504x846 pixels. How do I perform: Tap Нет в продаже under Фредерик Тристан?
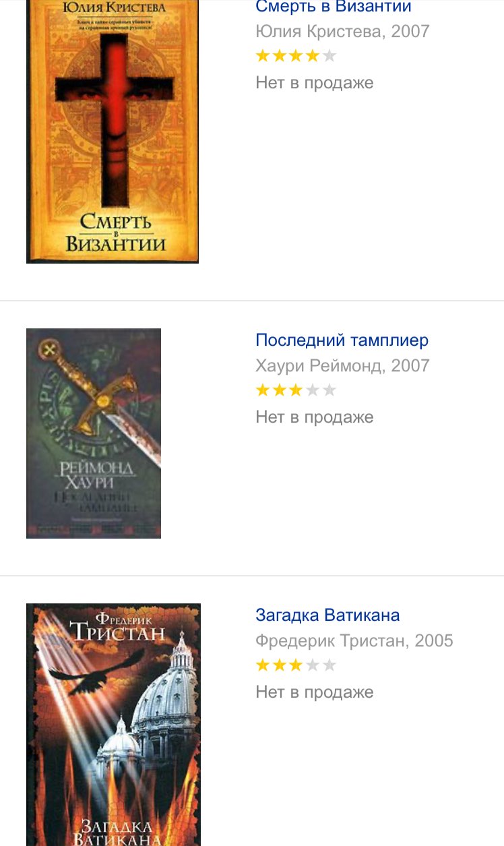315,692
